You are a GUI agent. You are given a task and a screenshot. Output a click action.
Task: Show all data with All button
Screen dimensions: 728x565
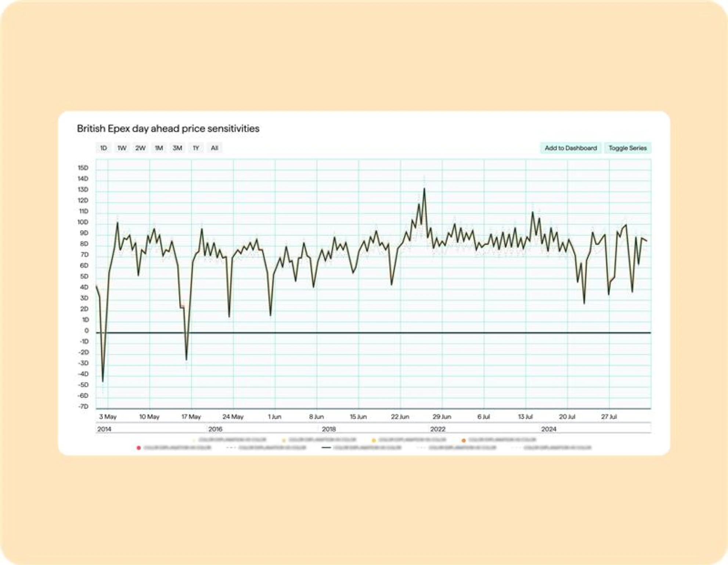[x=215, y=148]
